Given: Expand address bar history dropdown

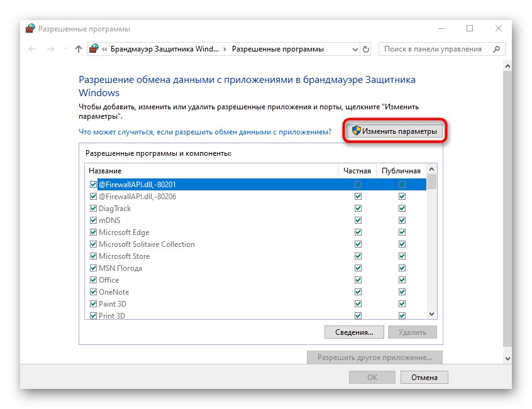Looking at the screenshot, I should pos(355,50).
